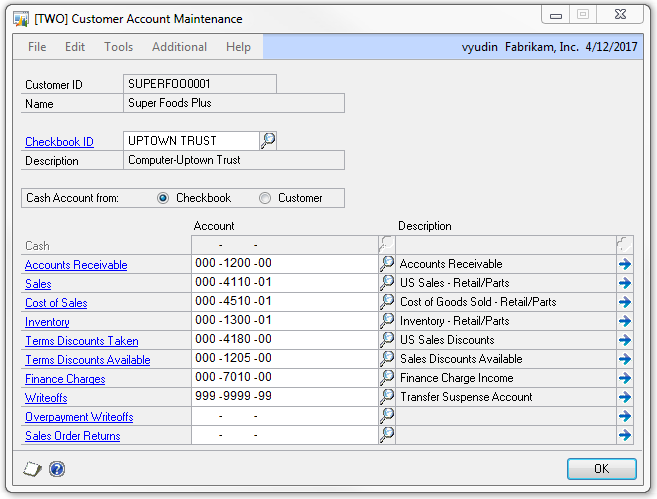657x499 pixels.
Task: Click lookup icon for Finance Charges account
Action: pyautogui.click(x=387, y=378)
